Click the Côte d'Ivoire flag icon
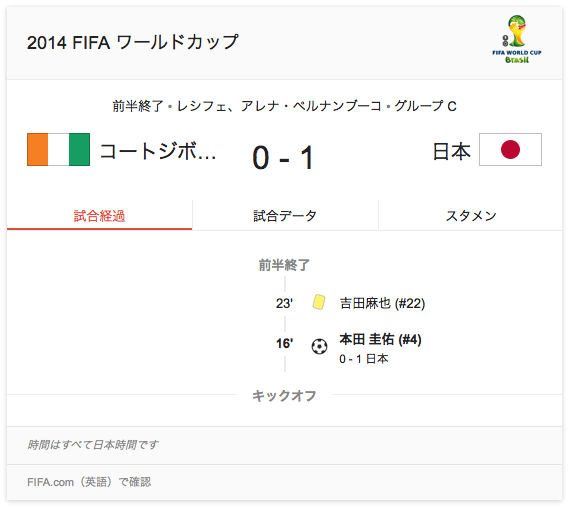Screen dimensions: 569x507 click(58, 150)
